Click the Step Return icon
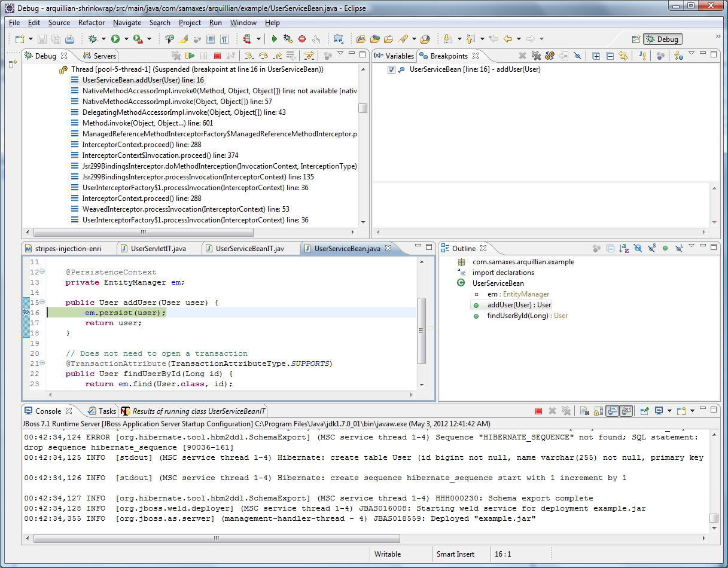The height and width of the screenshot is (568, 728). [x=278, y=56]
